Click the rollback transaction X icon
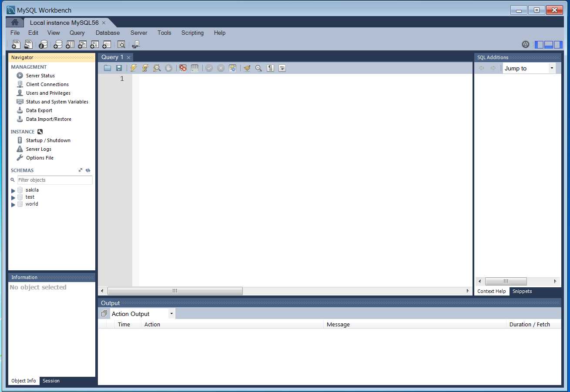570x392 pixels. [x=221, y=68]
